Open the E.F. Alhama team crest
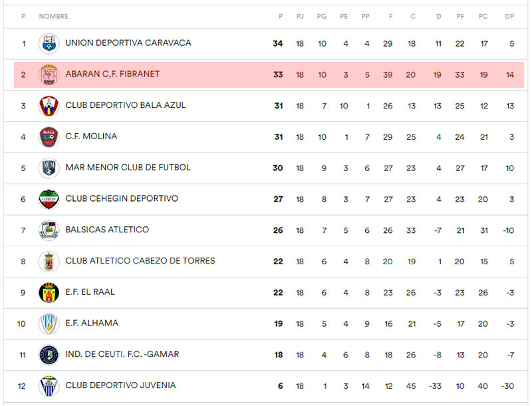The image size is (532, 406). click(49, 324)
